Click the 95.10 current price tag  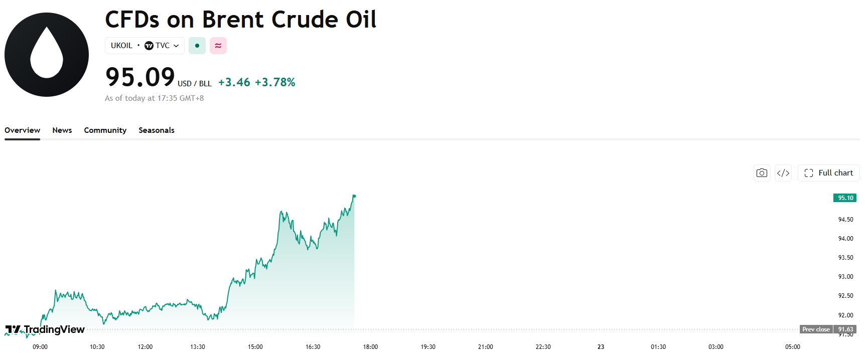coord(845,198)
